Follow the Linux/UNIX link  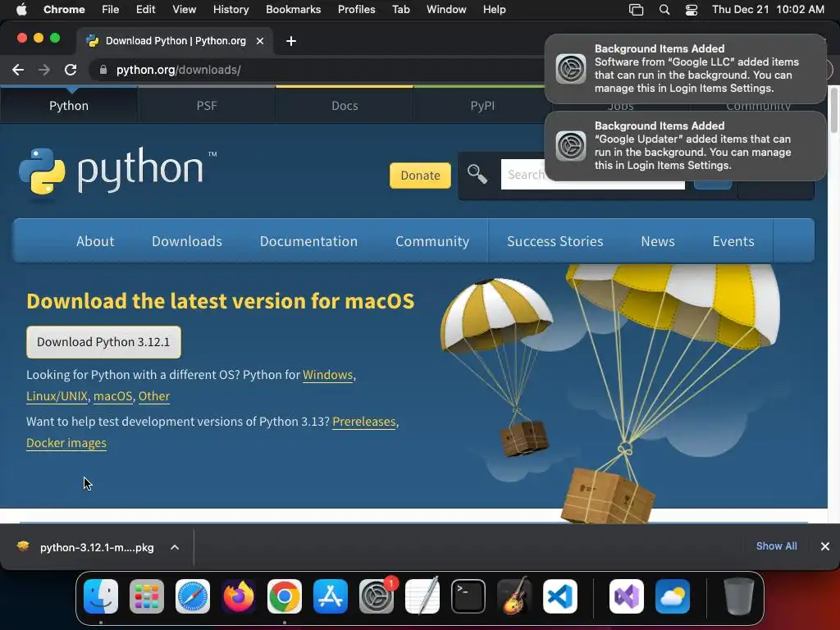coord(57,396)
